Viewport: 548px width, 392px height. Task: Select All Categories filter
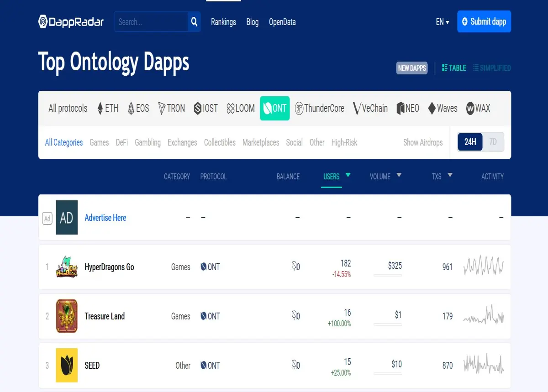pyautogui.click(x=64, y=142)
